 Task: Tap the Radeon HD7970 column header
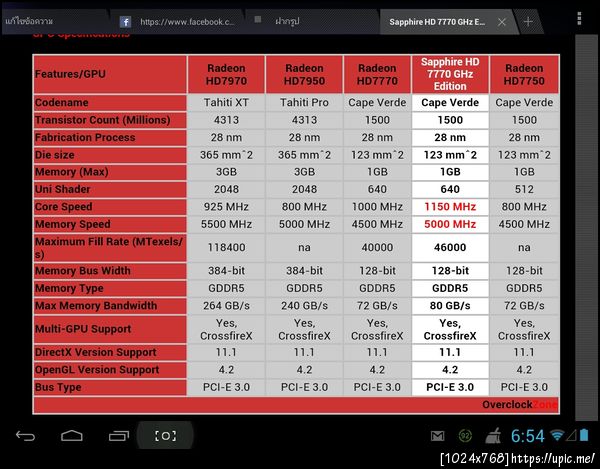[226, 74]
